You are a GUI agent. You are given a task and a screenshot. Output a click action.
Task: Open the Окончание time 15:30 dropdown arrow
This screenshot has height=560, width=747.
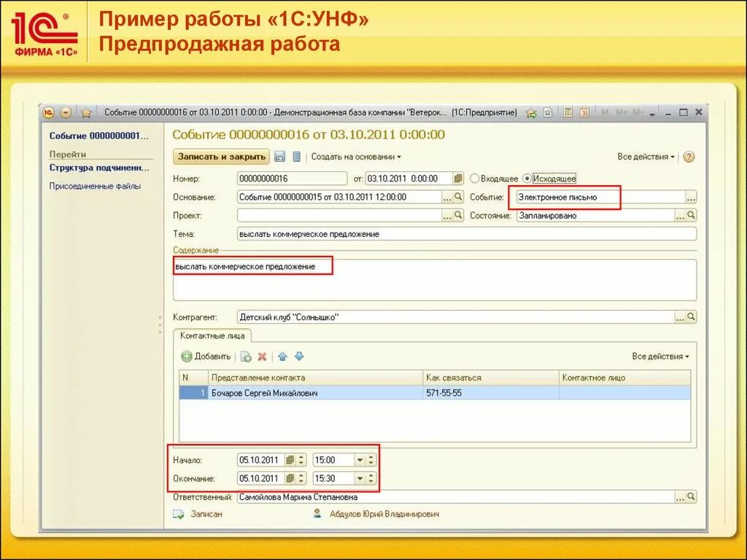point(360,478)
